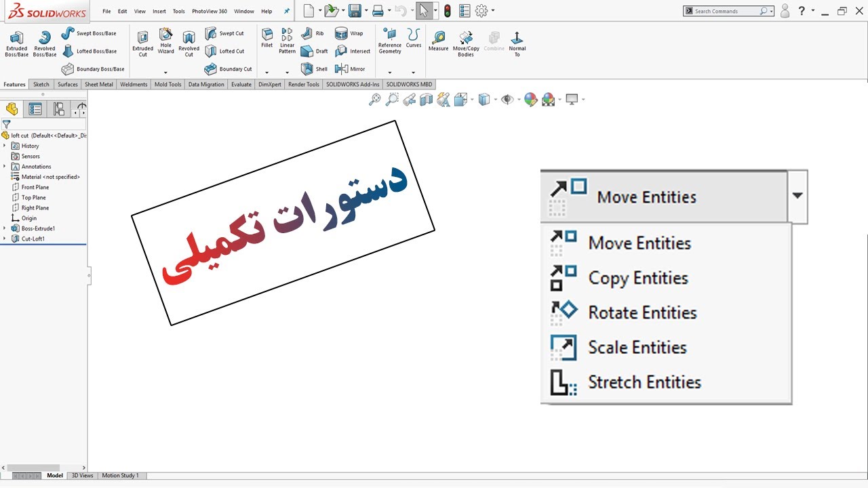
Task: Select the Draft tool
Action: (314, 51)
